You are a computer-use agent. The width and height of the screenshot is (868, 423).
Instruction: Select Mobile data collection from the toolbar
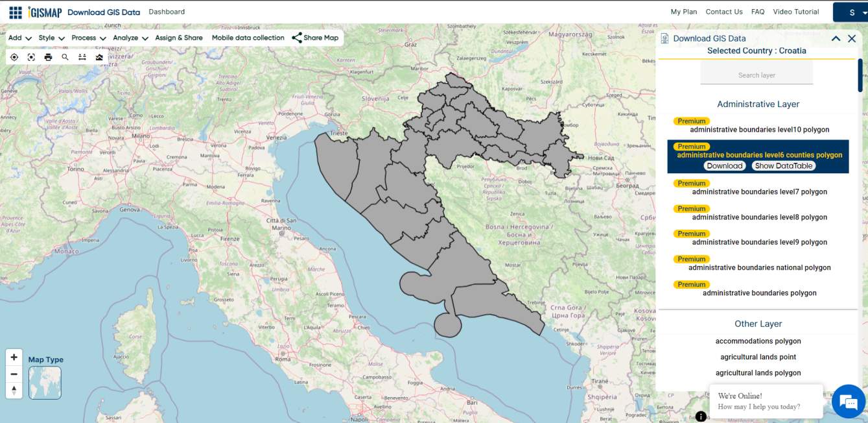(x=248, y=38)
